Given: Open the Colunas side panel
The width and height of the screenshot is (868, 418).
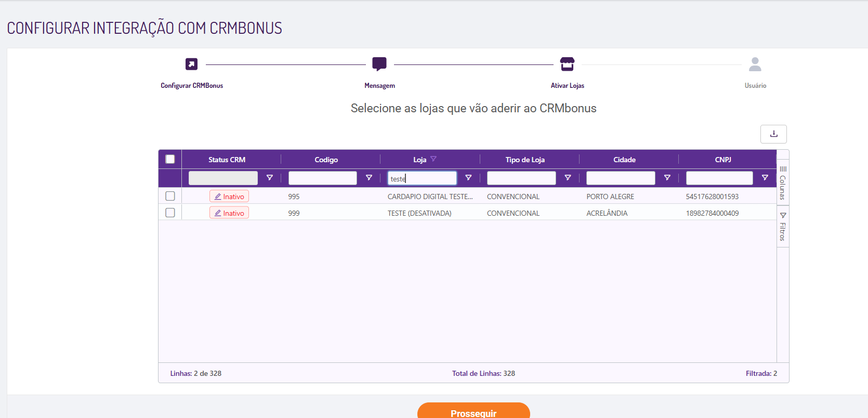Looking at the screenshot, I should coord(783,182).
